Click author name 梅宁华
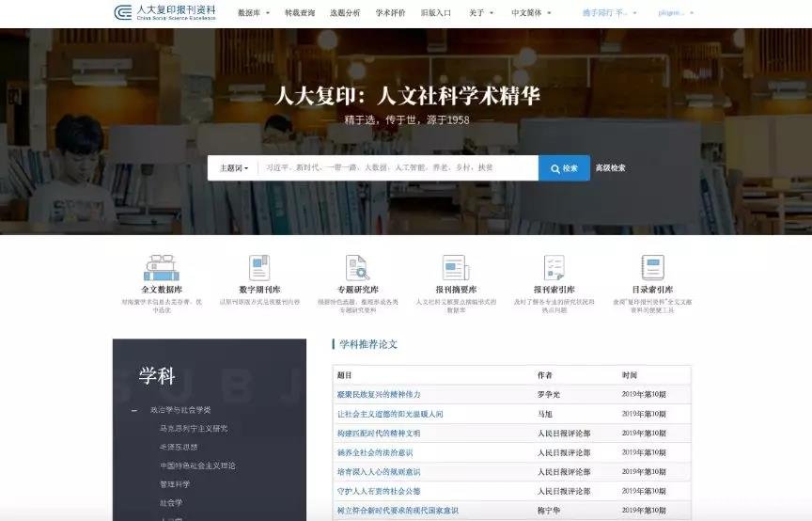The image size is (812, 521). pyautogui.click(x=549, y=510)
